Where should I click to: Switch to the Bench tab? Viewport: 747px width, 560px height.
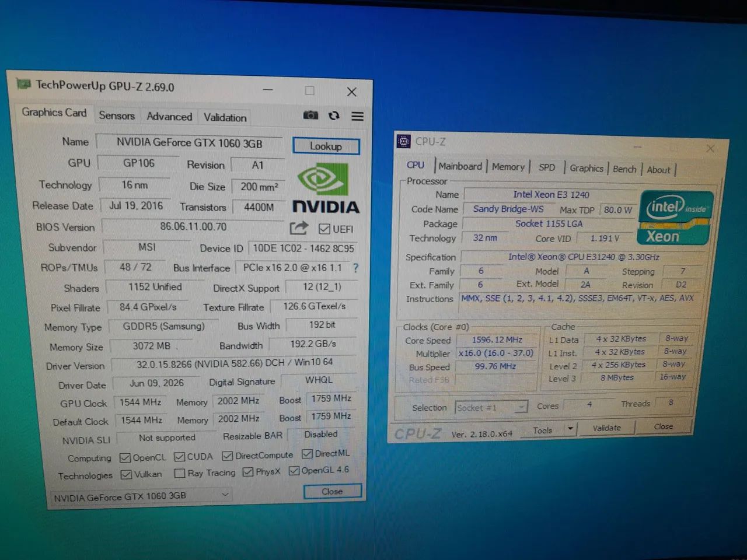(624, 169)
